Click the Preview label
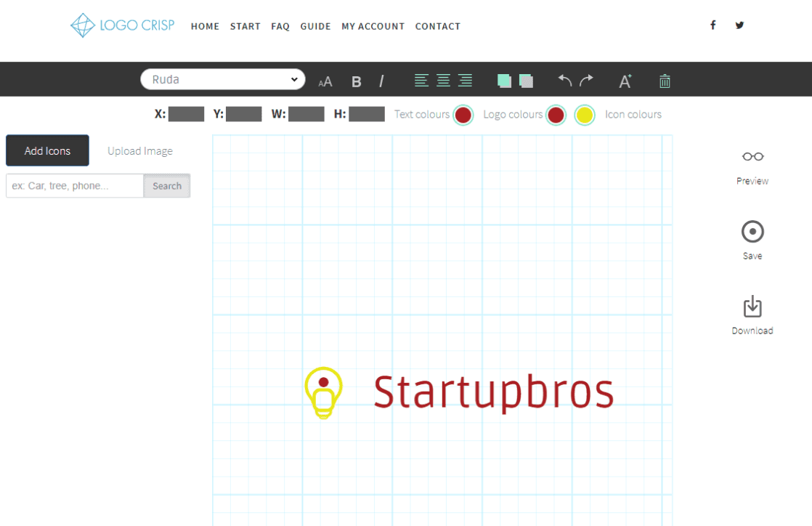Image resolution: width=812 pixels, height=526 pixels. tap(752, 181)
